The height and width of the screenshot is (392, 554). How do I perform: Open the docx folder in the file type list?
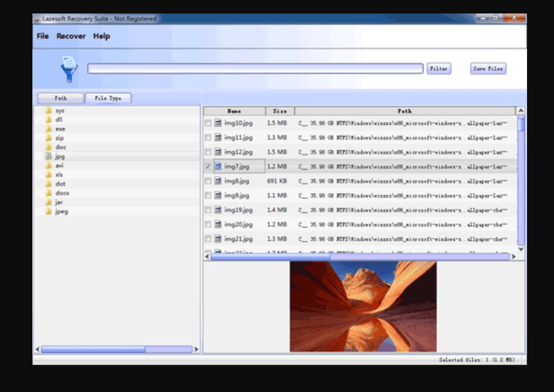pos(62,193)
